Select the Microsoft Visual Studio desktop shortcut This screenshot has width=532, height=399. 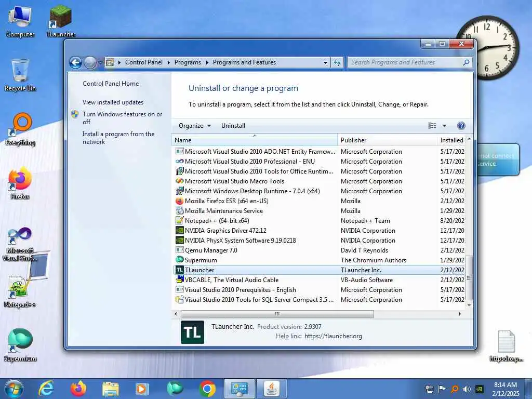[x=20, y=244]
